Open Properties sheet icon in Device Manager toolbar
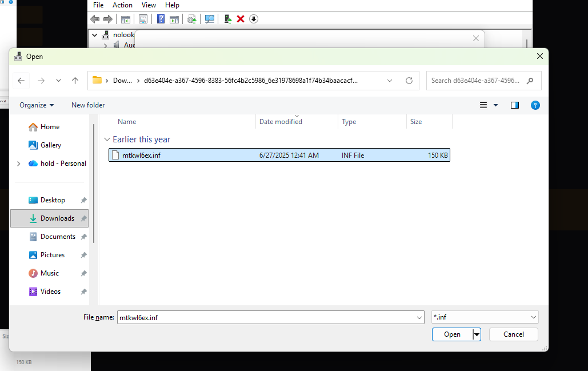Viewport: 588px width, 371px height. (143, 19)
